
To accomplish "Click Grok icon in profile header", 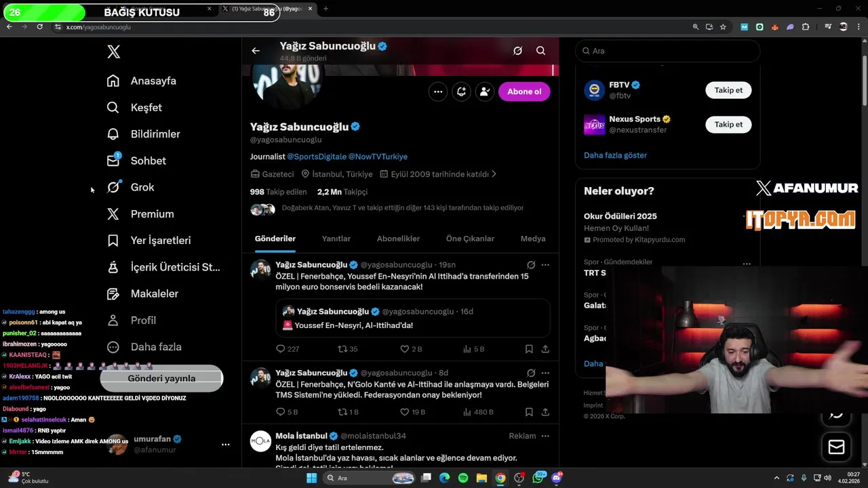I will tap(517, 51).
